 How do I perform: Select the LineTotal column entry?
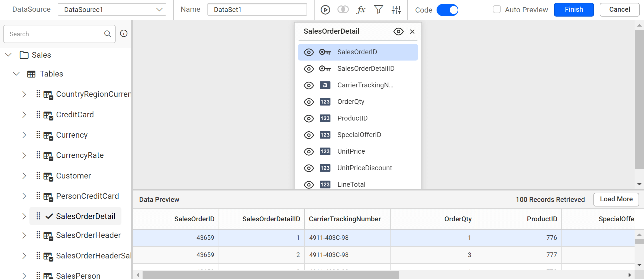point(358,184)
